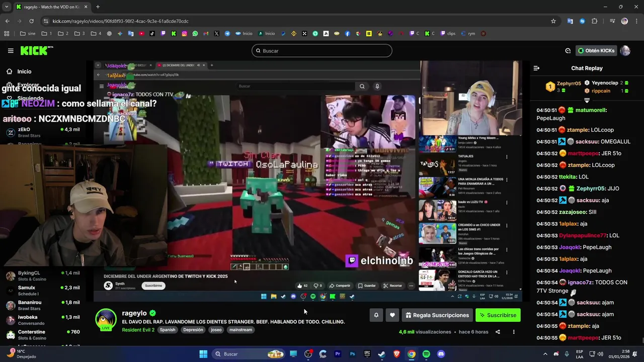Click username Zephyrr05 in chat message

point(591,189)
